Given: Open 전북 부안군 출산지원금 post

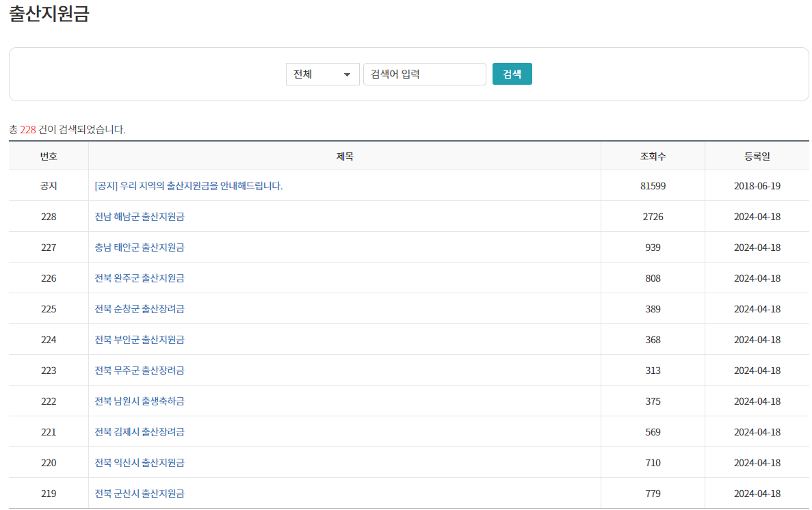Looking at the screenshot, I should pos(140,340).
